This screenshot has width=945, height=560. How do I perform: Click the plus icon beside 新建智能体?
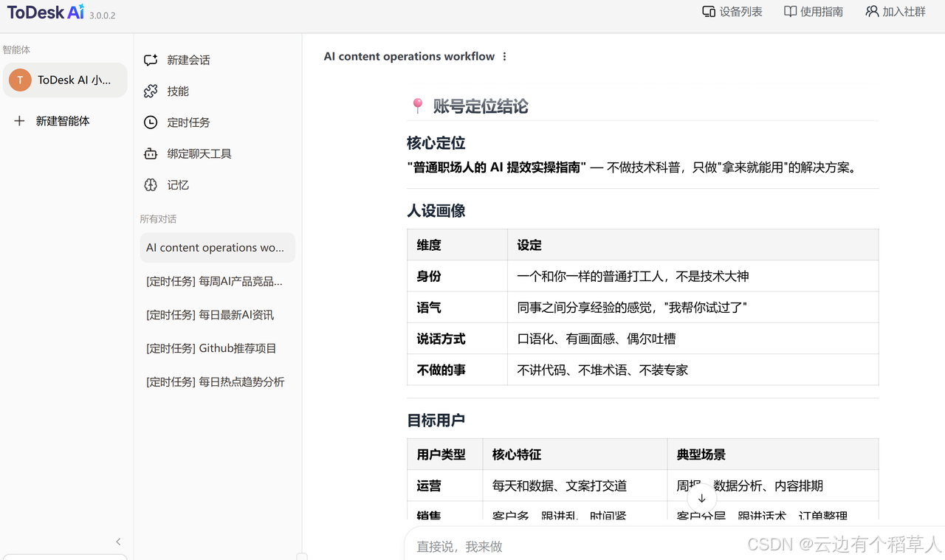(19, 121)
